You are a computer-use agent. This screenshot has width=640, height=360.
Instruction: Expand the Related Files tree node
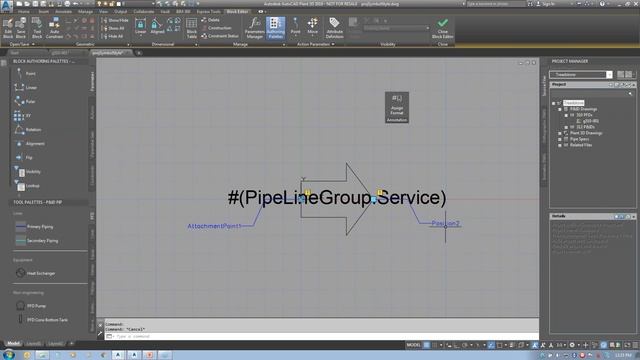point(560,145)
